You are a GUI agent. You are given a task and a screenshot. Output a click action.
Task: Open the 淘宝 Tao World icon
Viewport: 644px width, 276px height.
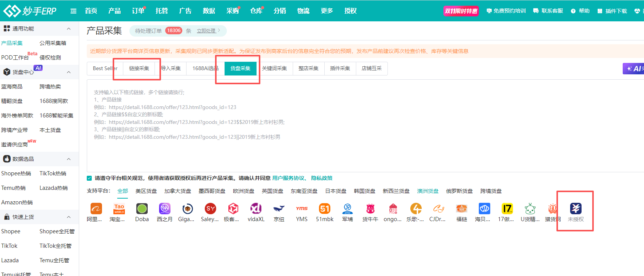click(119, 209)
